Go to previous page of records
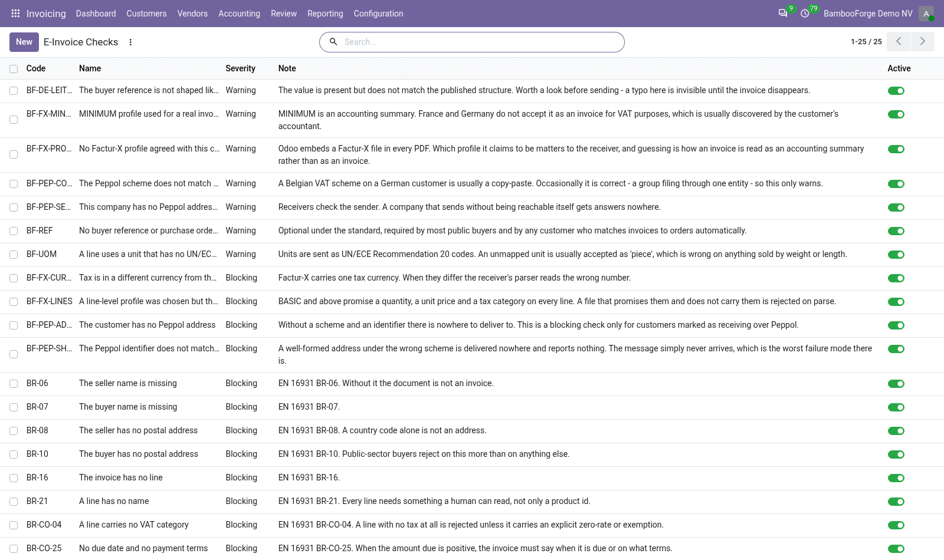Viewport: 944px width, 560px height. pos(899,41)
